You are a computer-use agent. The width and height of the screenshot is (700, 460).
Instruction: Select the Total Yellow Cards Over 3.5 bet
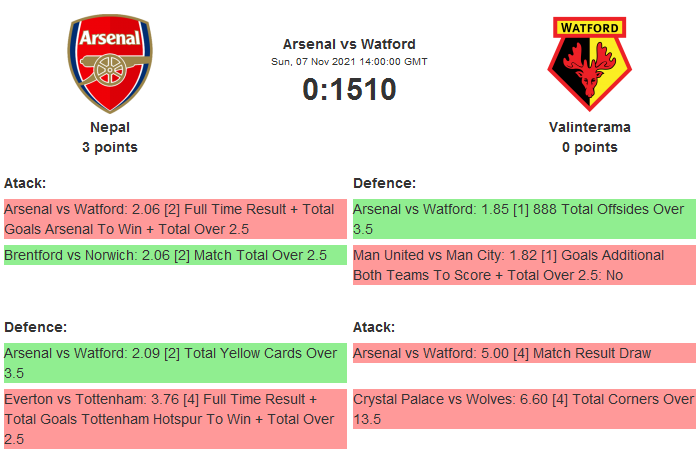coord(175,363)
